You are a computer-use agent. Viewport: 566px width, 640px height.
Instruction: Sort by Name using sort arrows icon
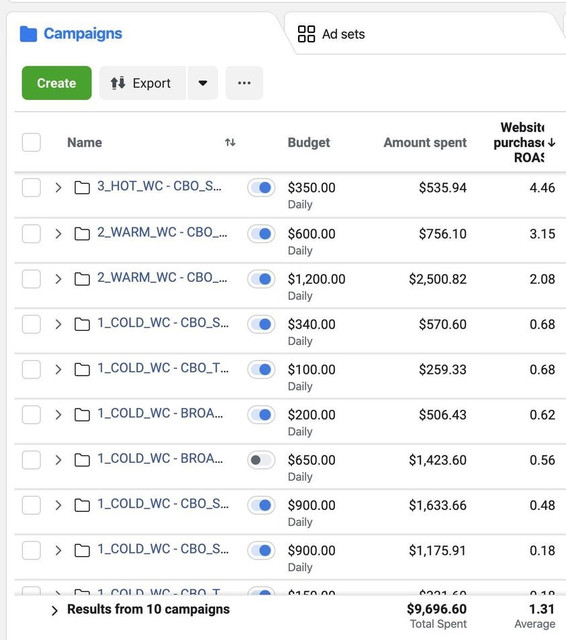pos(230,142)
